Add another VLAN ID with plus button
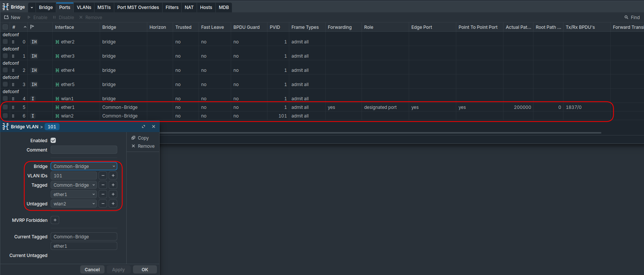This screenshot has height=275, width=644. tap(113, 175)
